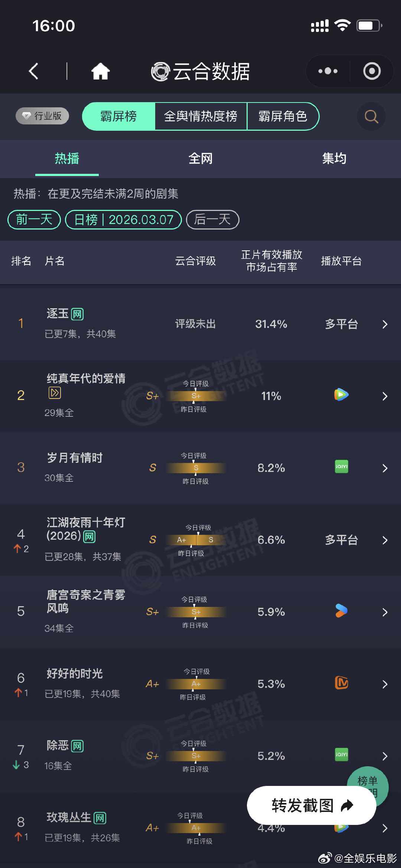401x868 pixels.
Task: Tap the back arrow at top left
Action: pos(33,71)
